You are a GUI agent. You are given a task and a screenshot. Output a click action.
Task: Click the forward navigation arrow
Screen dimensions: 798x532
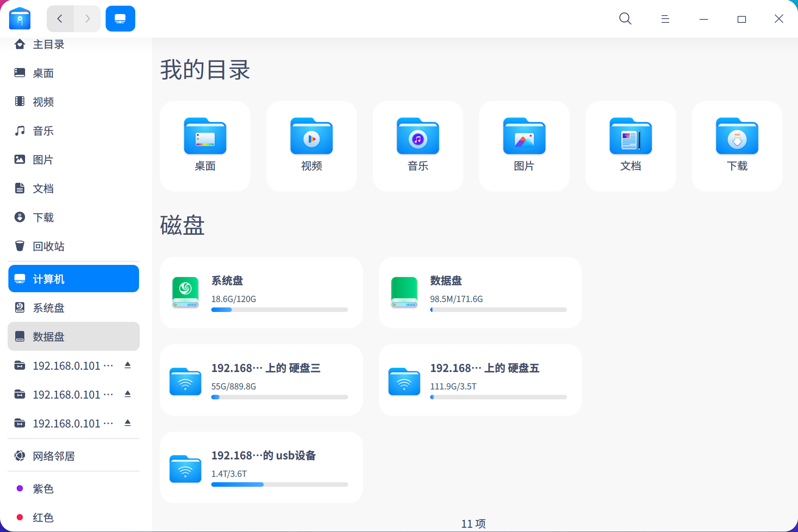coord(87,18)
